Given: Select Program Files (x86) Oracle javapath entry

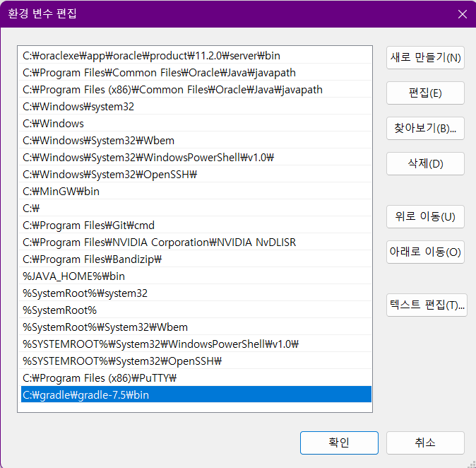Looking at the screenshot, I should pyautogui.click(x=196, y=90).
